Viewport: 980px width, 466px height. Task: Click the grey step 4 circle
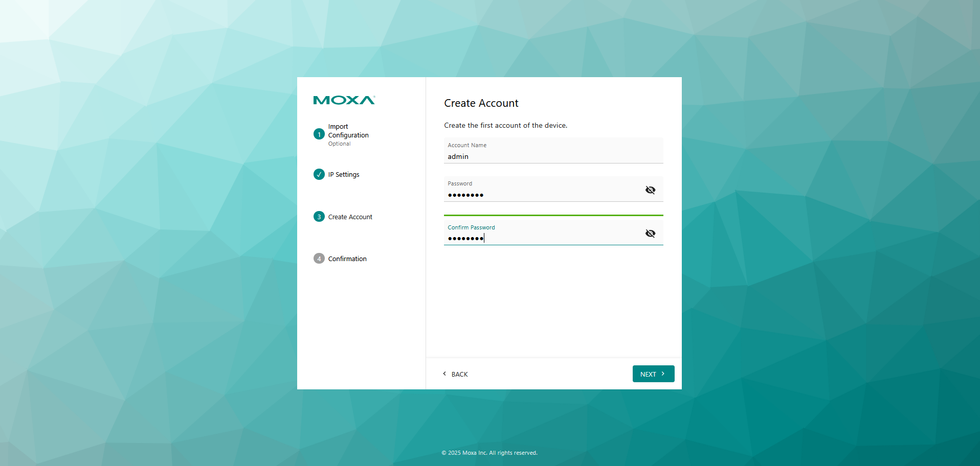click(x=319, y=259)
